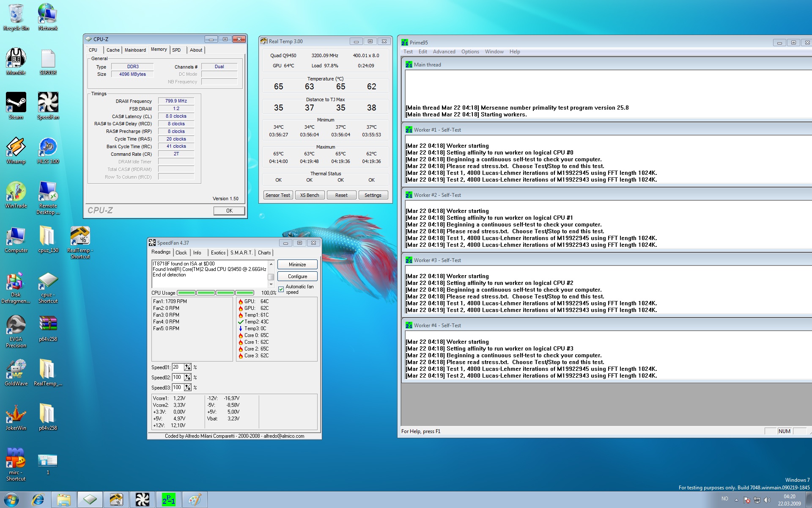Adjust the Speed01 spinner in SpeedFan
The height and width of the screenshot is (508, 812).
tap(187, 367)
